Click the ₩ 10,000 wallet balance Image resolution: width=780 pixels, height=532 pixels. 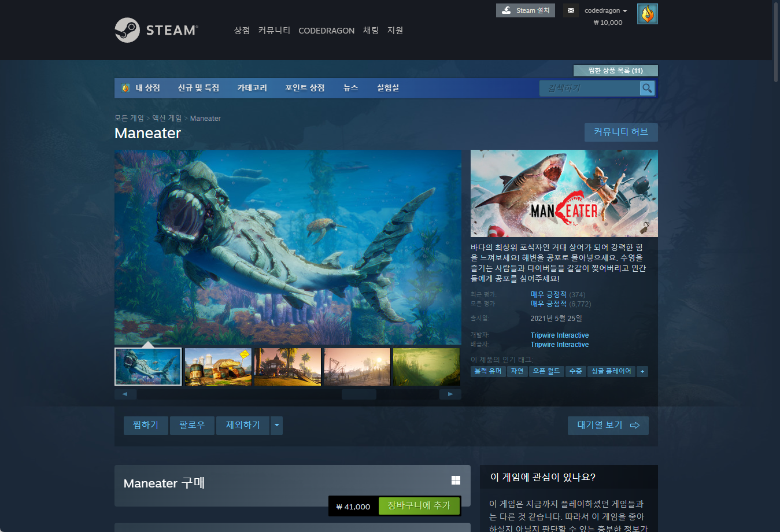[608, 23]
